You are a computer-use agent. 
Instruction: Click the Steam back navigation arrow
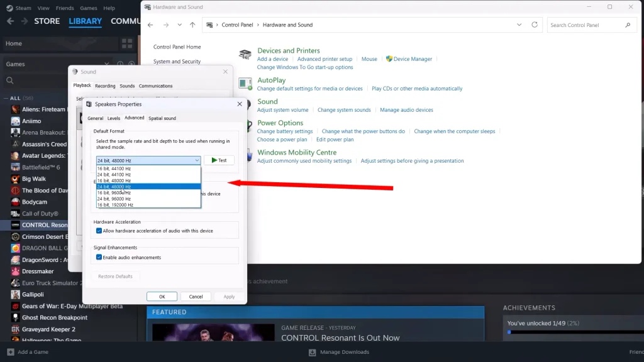pos(10,21)
